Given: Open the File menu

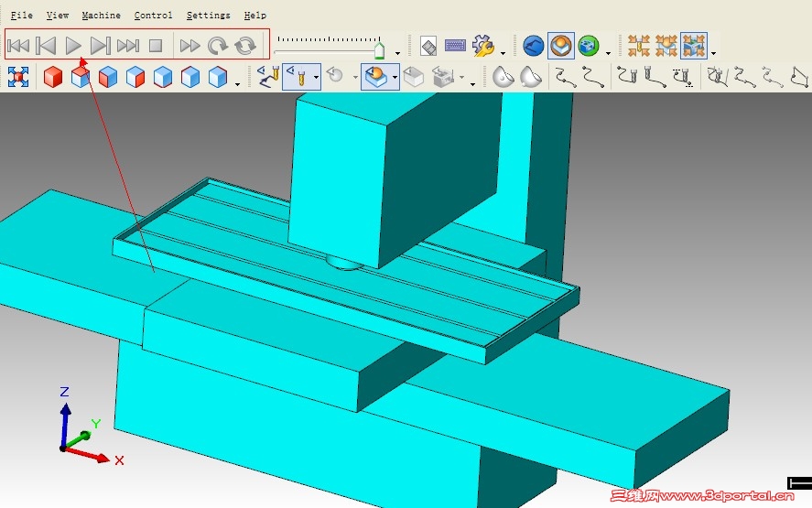Looking at the screenshot, I should pos(22,16).
